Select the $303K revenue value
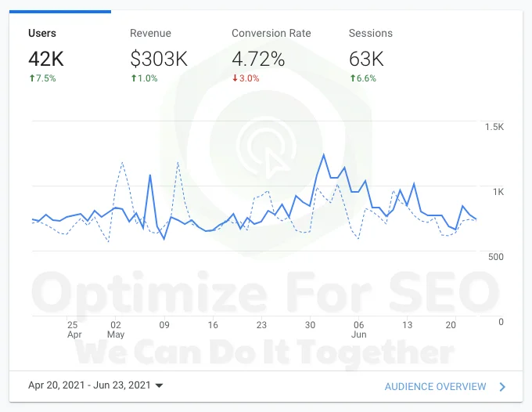This screenshot has height=412, width=532. pyautogui.click(x=159, y=59)
